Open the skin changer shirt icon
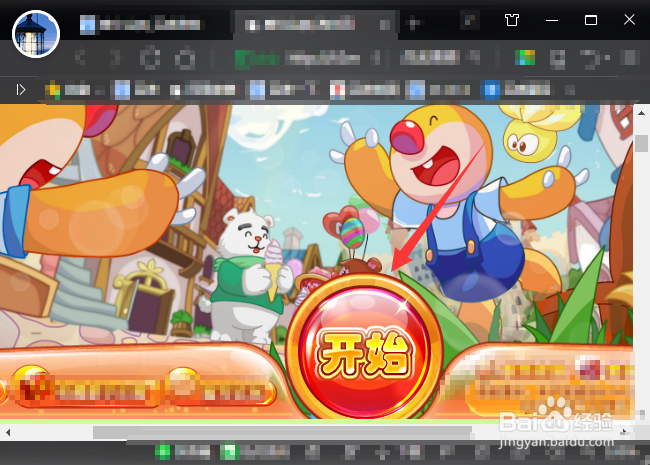Viewport: 650px width, 465px height. pyautogui.click(x=512, y=19)
